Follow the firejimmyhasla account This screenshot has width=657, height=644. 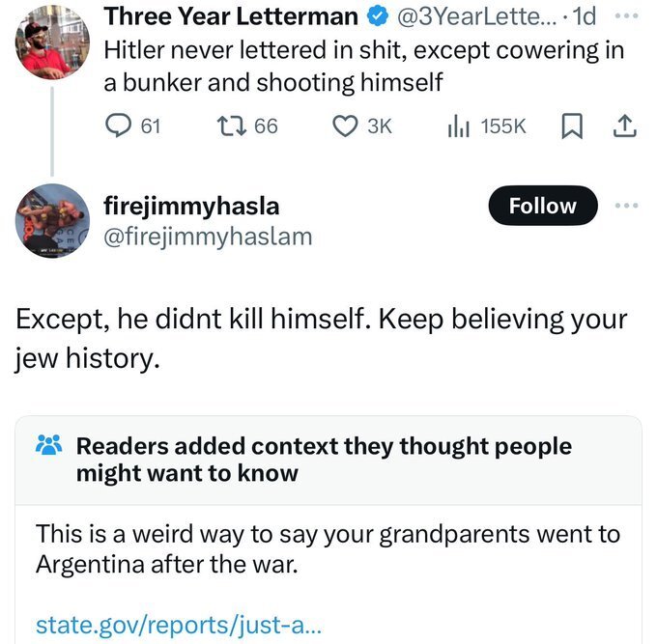coord(542,206)
